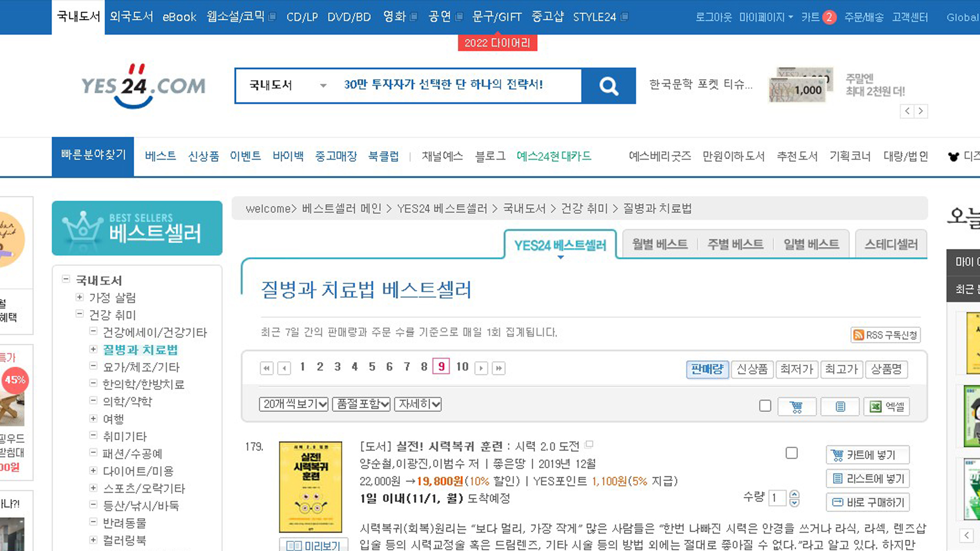Collapse 국내도서 tree node

[x=66, y=279]
